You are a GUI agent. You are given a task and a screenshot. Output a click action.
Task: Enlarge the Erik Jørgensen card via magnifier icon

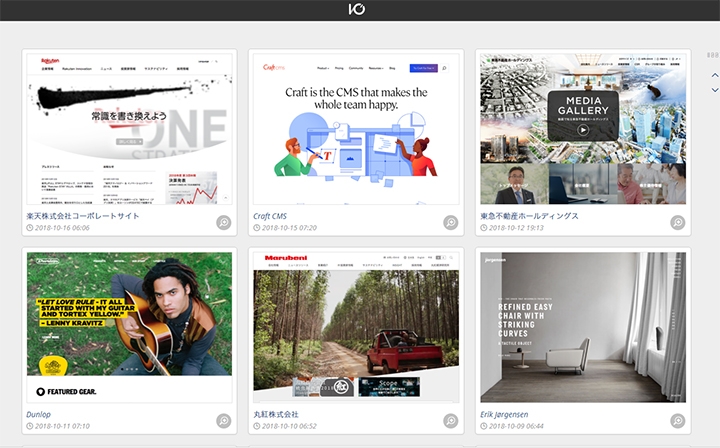click(678, 420)
